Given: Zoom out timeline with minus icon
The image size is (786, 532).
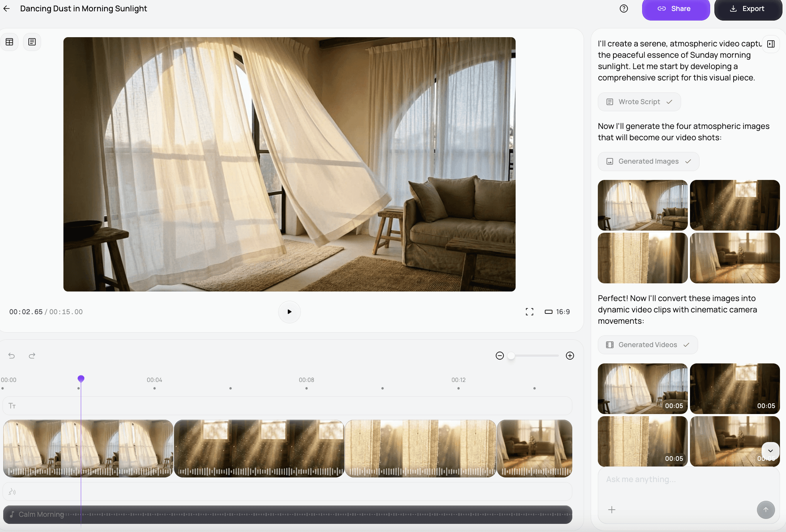Looking at the screenshot, I should click(x=500, y=356).
